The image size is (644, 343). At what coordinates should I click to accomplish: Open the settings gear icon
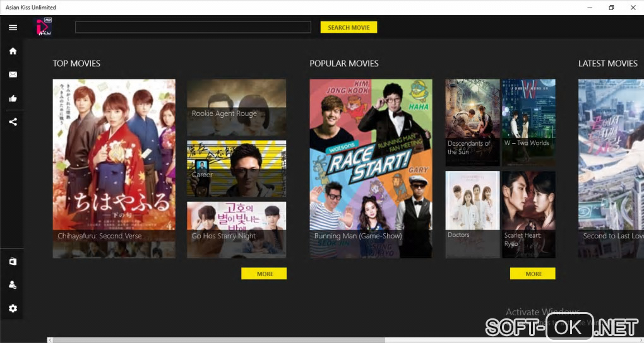pyautogui.click(x=13, y=308)
